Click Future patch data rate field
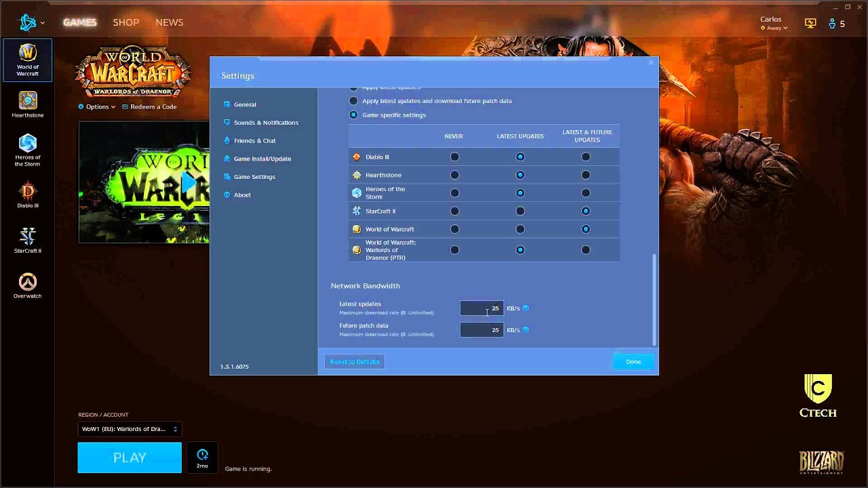The width and height of the screenshot is (868, 488). click(x=481, y=330)
